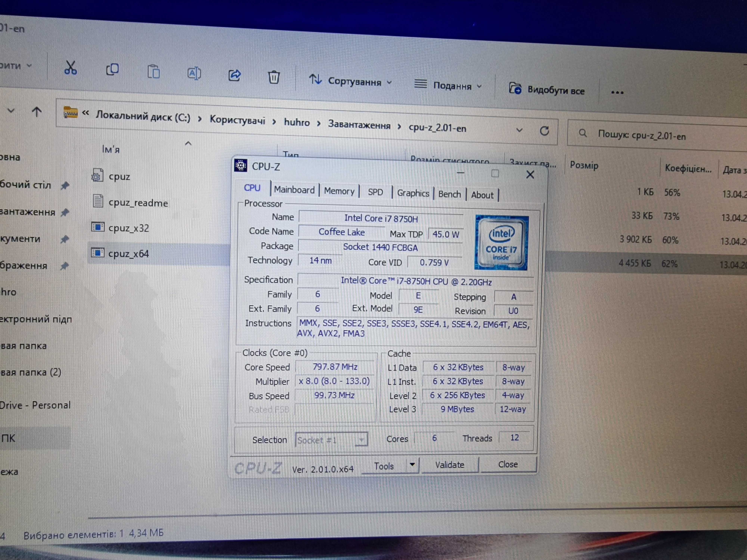Click the Up arrow navigation button
The height and width of the screenshot is (560, 747).
(36, 112)
